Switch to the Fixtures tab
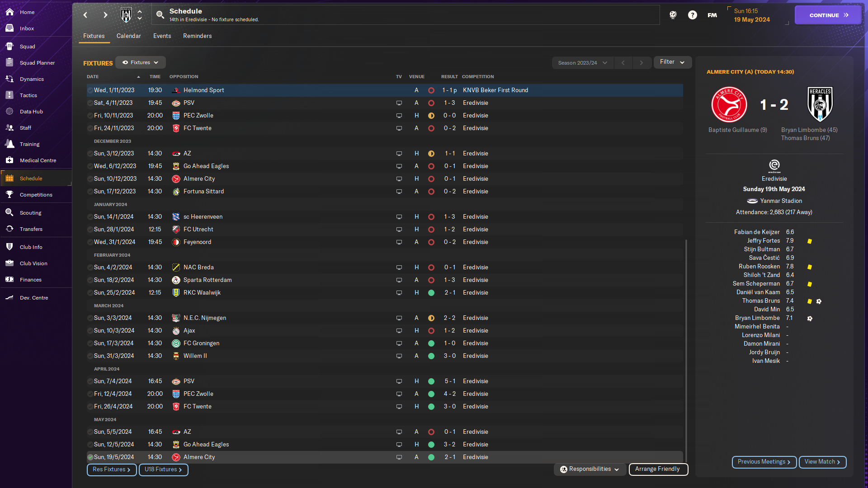The width and height of the screenshot is (868, 488). click(x=94, y=36)
